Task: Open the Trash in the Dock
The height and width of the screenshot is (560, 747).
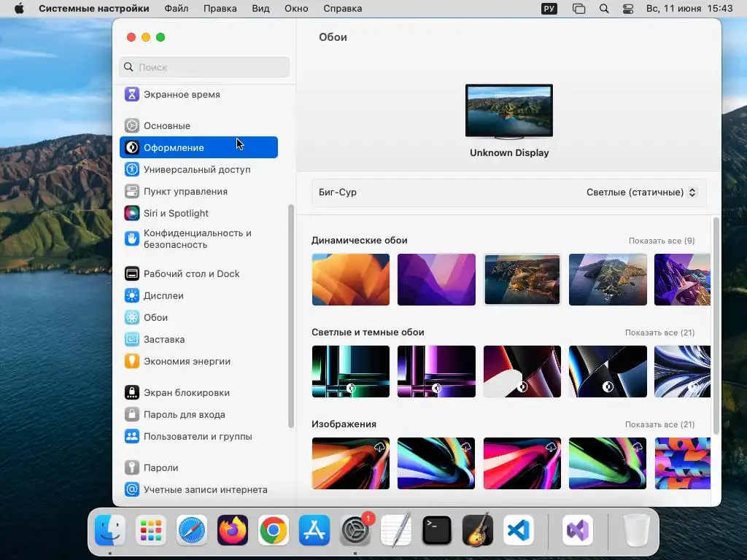Action: coord(637,530)
